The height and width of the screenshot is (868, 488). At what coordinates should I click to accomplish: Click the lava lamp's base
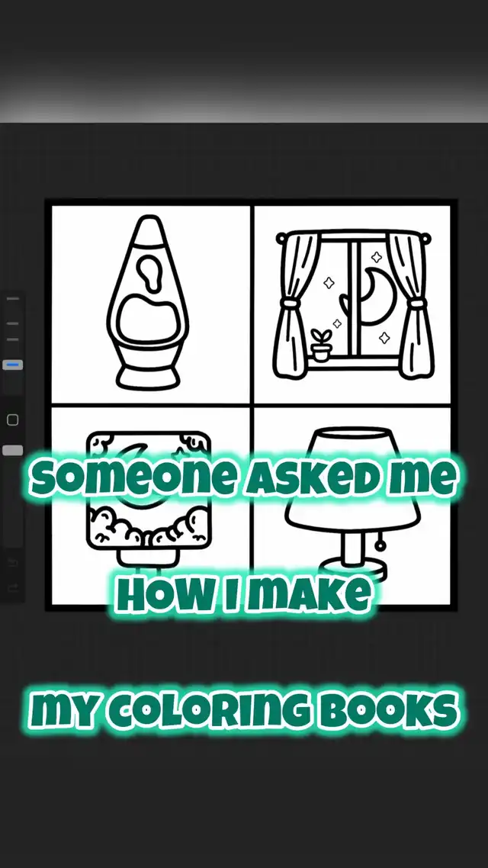149,375
